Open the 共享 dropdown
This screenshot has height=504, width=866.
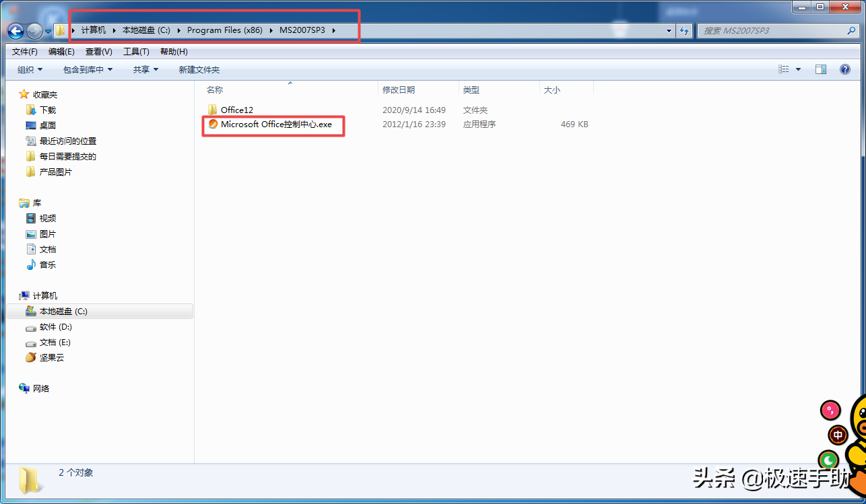tap(145, 69)
